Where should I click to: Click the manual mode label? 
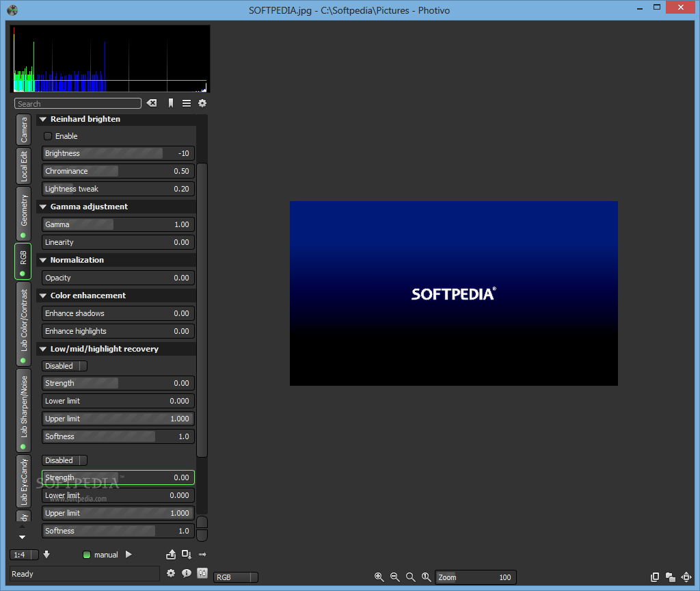106,555
